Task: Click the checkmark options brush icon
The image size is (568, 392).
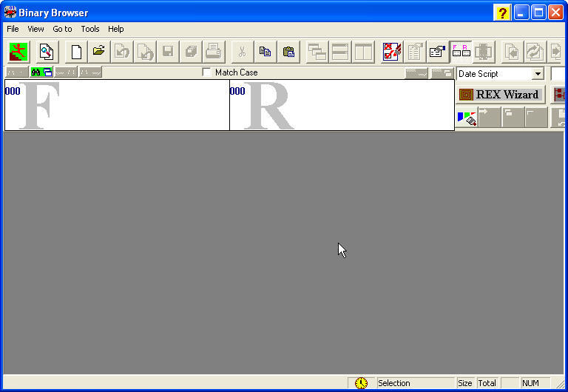Action: 392,53
